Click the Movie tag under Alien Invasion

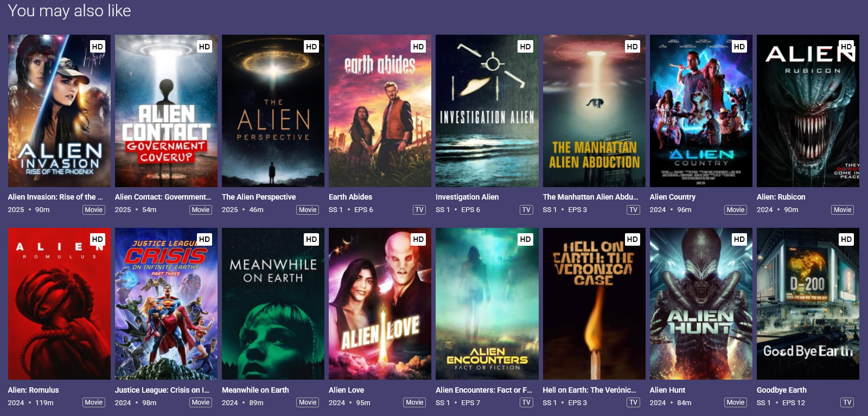94,210
